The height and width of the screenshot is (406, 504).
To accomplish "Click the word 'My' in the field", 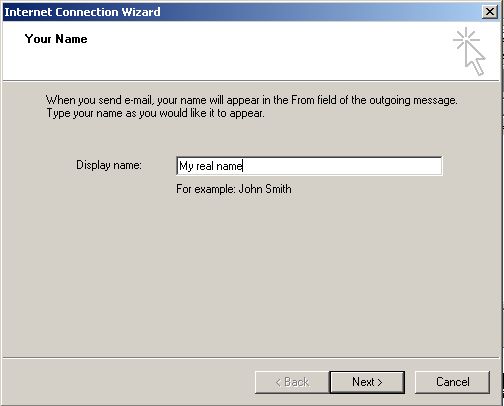I will coord(186,166).
